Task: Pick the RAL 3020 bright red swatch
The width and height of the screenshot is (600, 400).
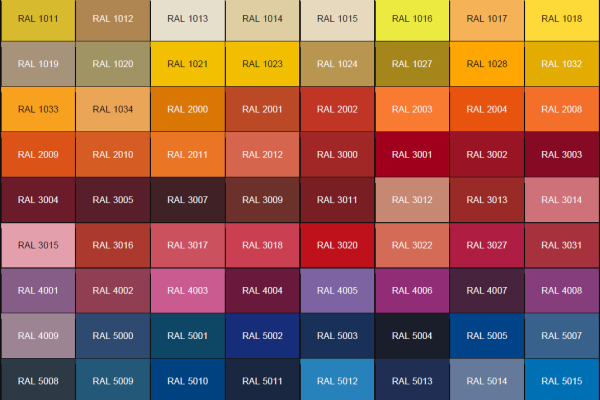Action: click(x=337, y=245)
